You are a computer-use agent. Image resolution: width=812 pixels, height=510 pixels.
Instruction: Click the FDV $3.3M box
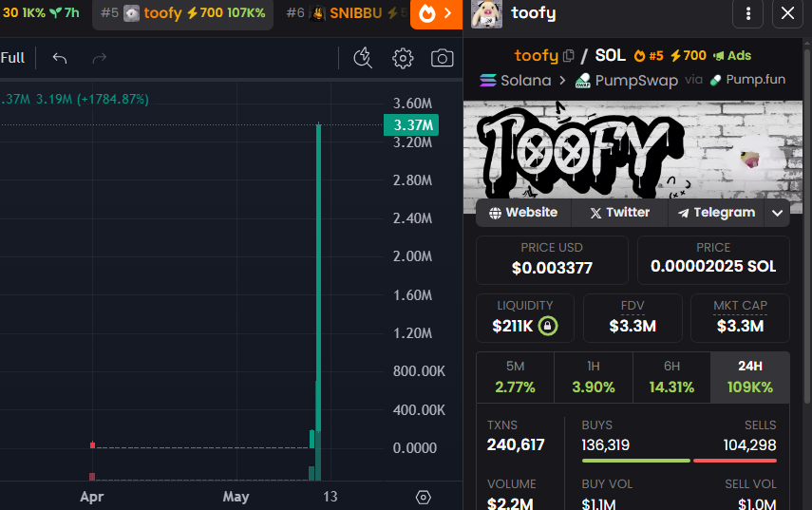633,318
